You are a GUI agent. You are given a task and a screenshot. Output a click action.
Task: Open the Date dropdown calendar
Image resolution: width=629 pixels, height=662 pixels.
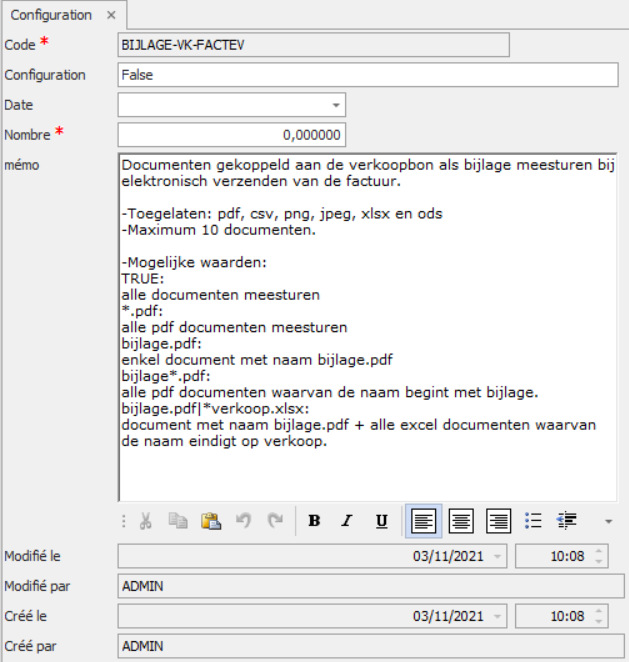pos(336,105)
